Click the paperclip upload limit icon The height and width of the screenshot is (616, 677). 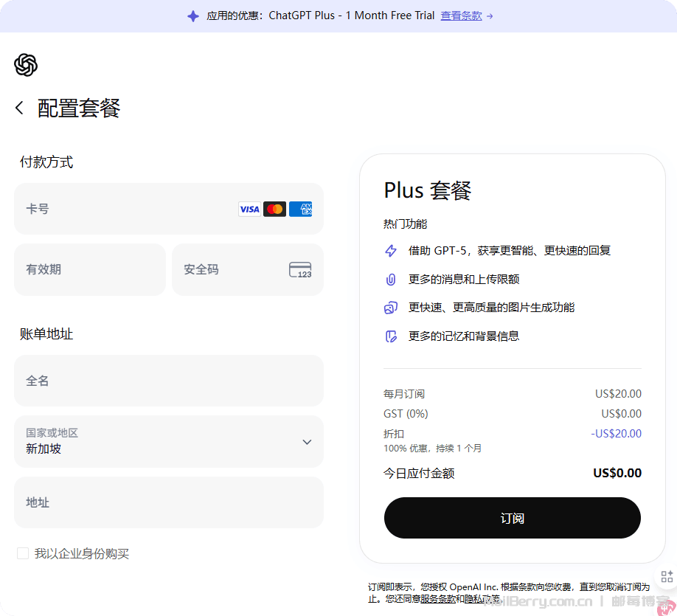pyautogui.click(x=391, y=280)
